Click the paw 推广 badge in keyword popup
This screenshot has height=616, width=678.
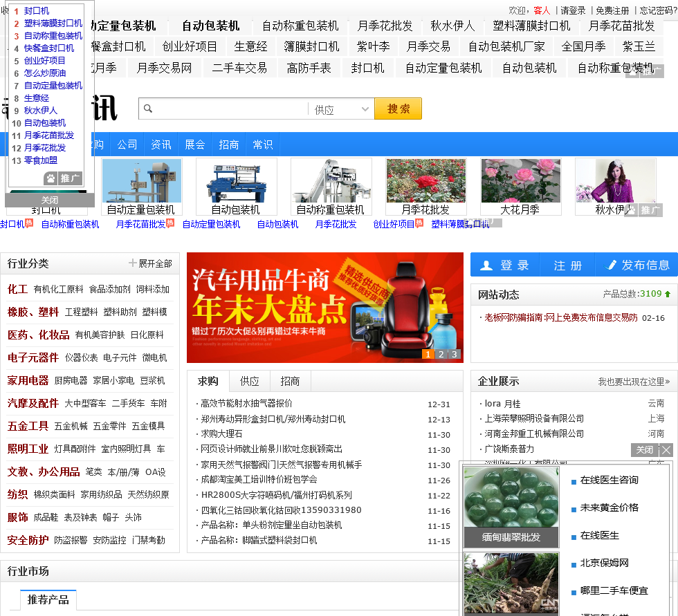63,178
